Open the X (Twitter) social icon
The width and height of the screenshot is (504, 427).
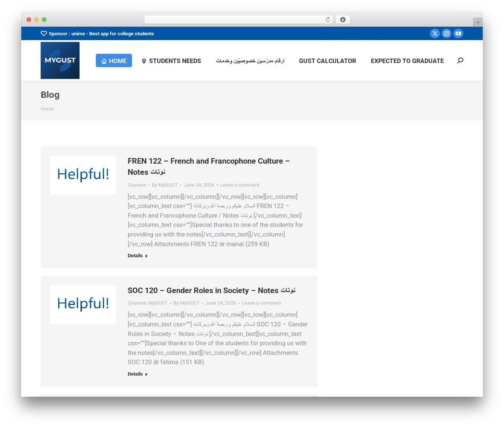point(435,33)
